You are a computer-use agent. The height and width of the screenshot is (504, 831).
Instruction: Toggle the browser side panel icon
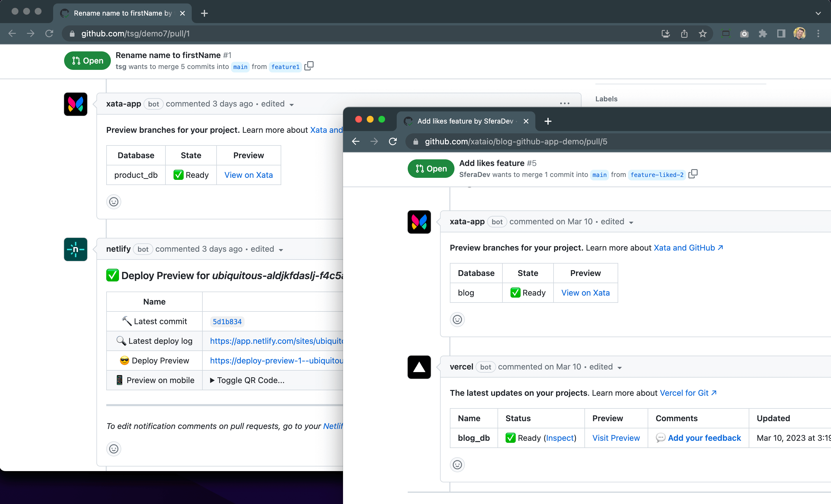pos(781,34)
